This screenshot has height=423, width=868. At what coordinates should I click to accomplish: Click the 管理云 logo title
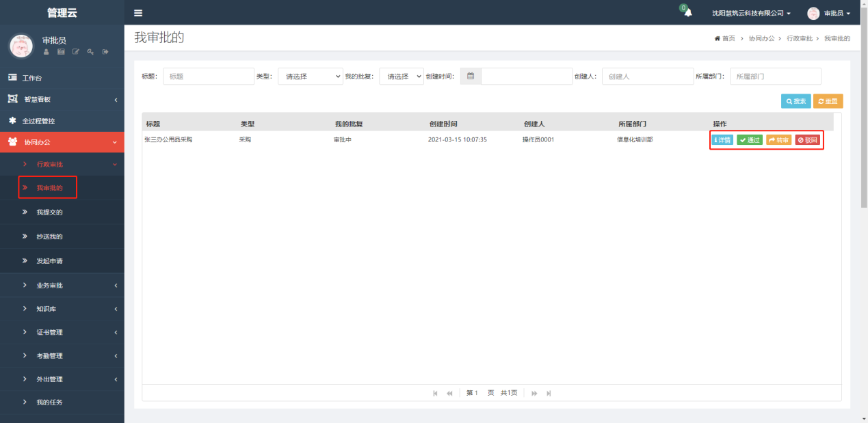click(62, 13)
